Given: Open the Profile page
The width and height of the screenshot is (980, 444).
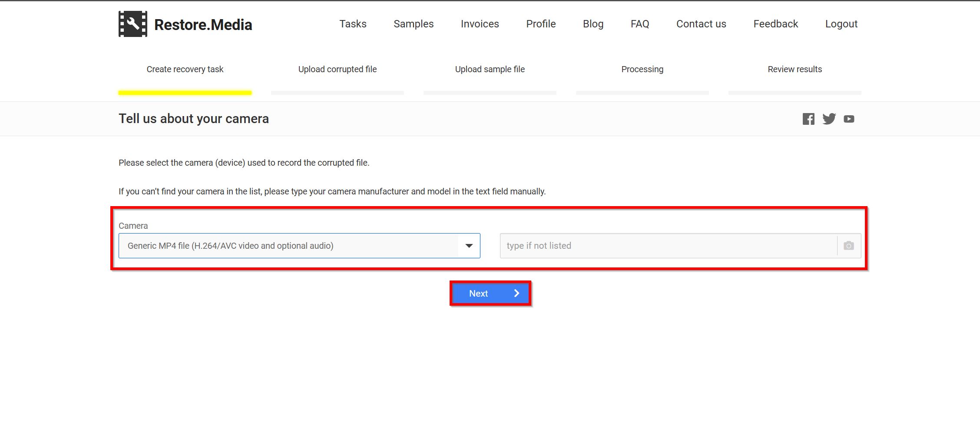Looking at the screenshot, I should (541, 24).
